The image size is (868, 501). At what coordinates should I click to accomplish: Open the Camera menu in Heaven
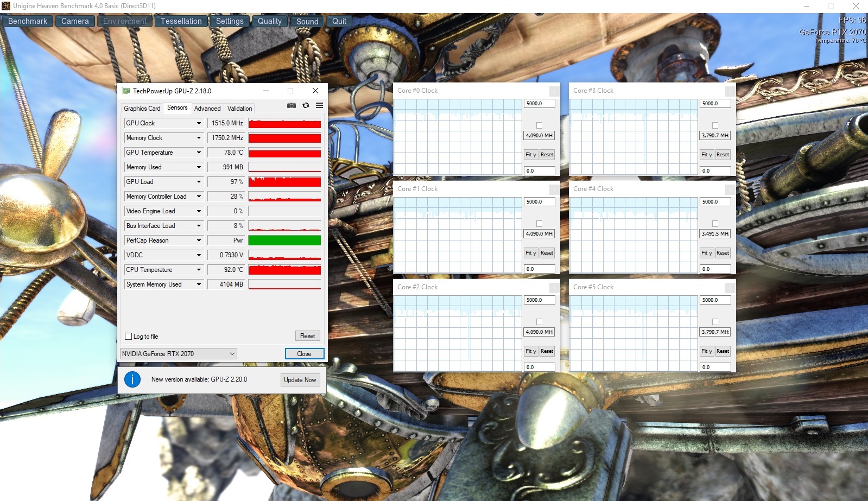pos(75,21)
